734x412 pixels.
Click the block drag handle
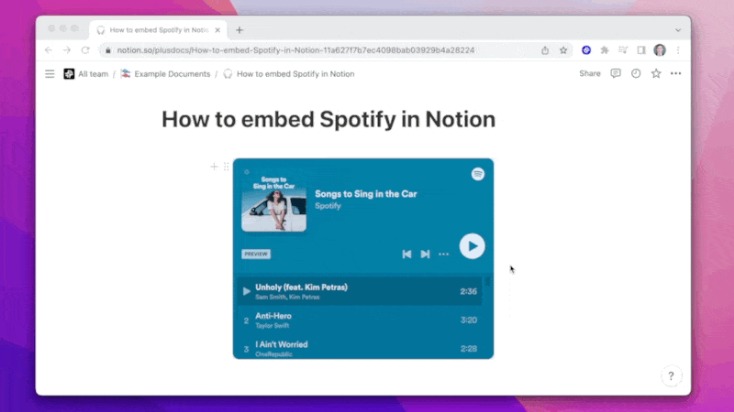226,166
